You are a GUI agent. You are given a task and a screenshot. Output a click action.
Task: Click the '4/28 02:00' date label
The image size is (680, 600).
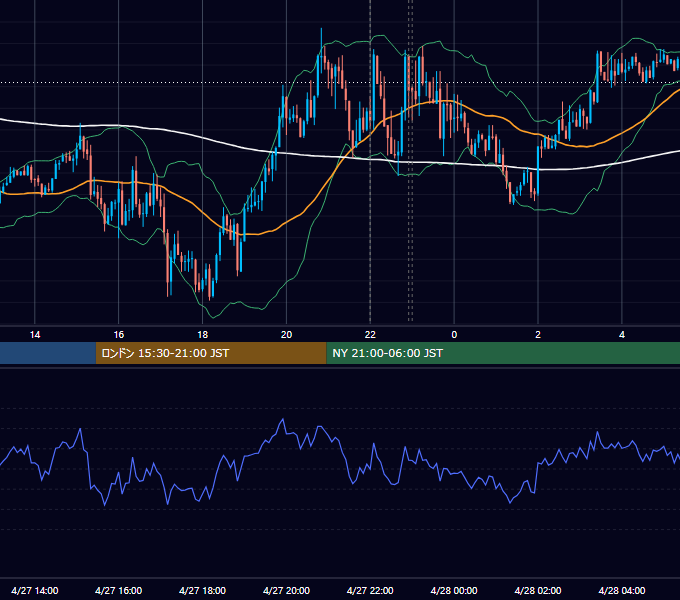(538, 590)
